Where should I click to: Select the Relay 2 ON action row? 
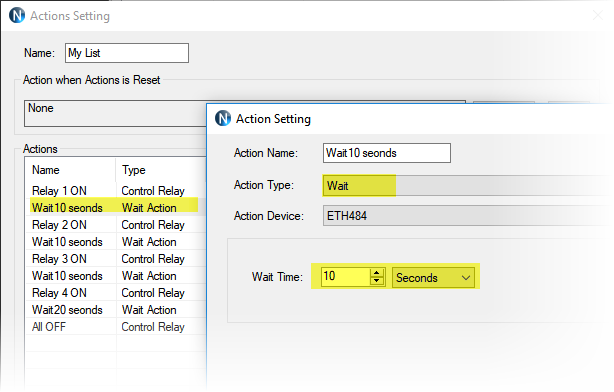pyautogui.click(x=116, y=225)
